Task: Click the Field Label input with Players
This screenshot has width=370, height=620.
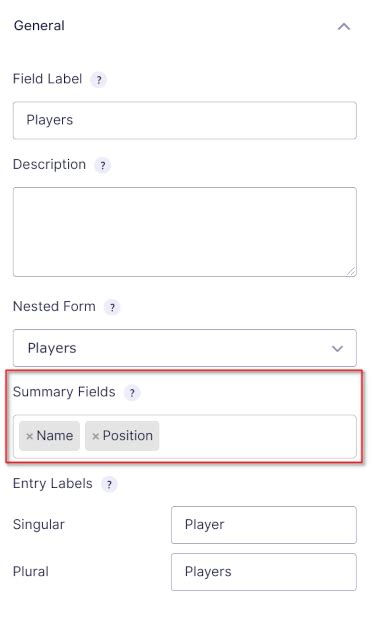Action: pos(185,121)
